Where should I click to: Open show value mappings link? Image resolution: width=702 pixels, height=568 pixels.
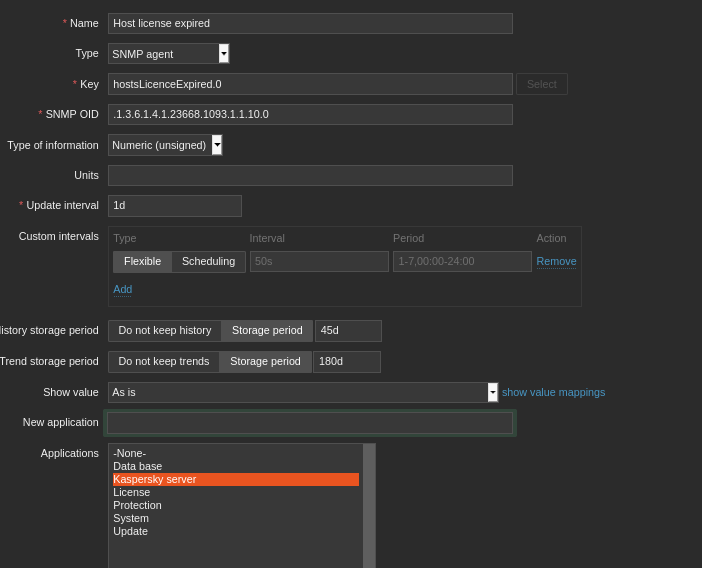click(x=553, y=392)
